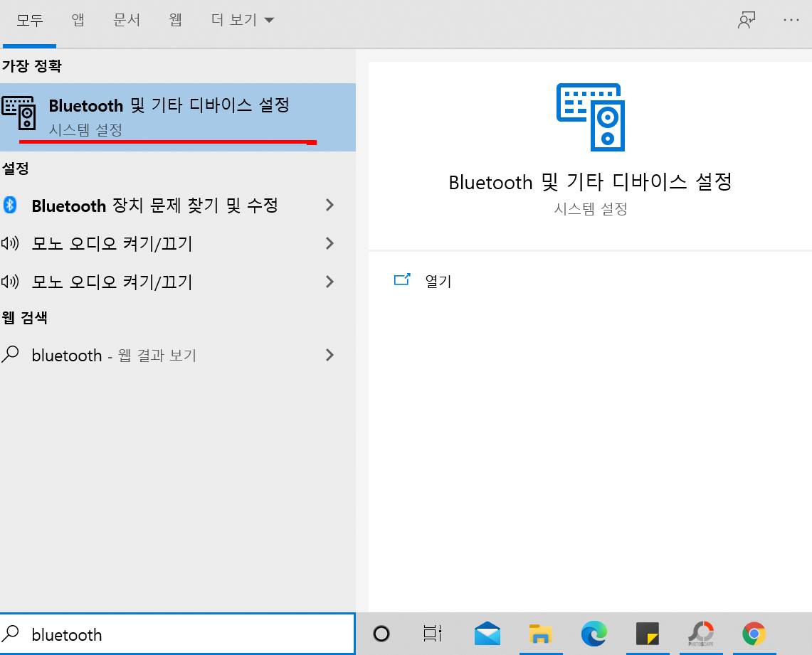Click the keyboard-speaker icon in best match
The width and height of the screenshot is (812, 655).
coord(19,113)
